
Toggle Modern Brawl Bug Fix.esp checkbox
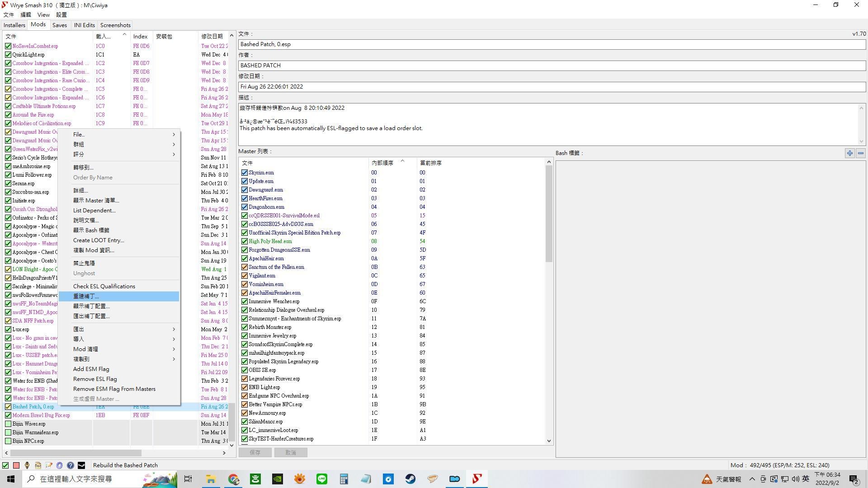(8, 415)
